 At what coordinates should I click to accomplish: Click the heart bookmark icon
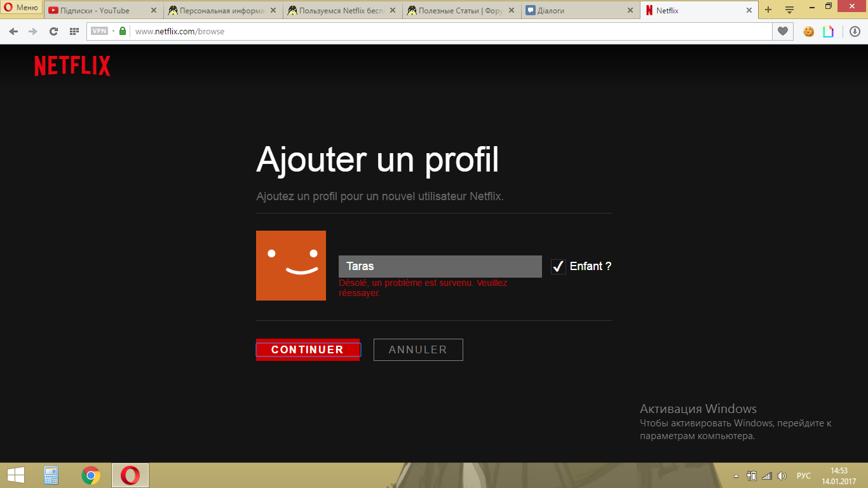tap(783, 31)
